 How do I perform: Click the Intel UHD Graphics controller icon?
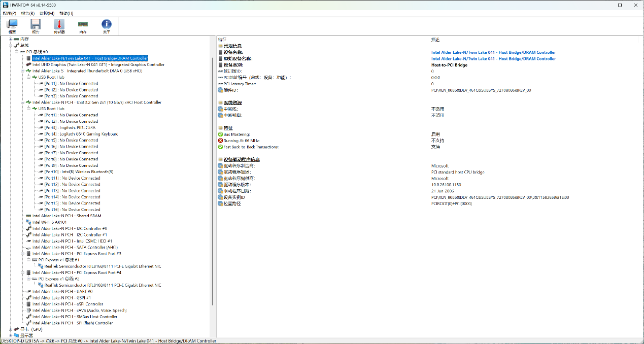coord(28,64)
